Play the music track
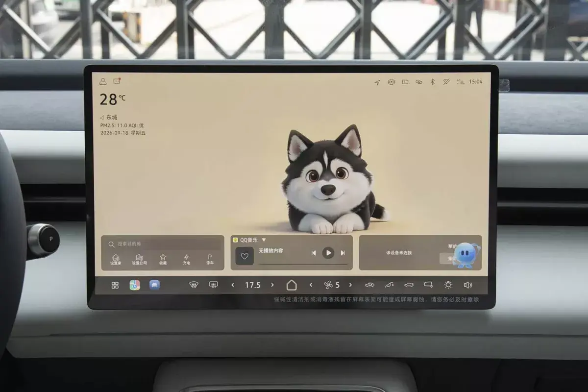Screen dimensions: 588x392 (x=328, y=253)
